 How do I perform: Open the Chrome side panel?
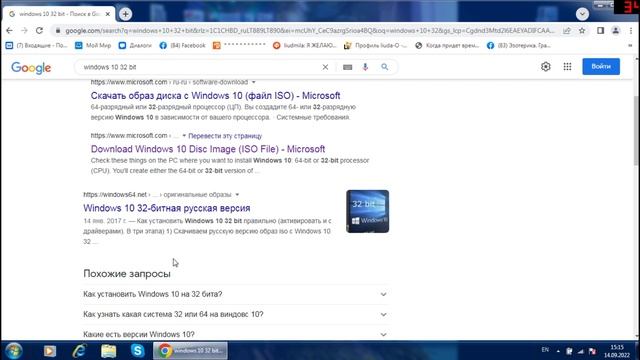pos(600,31)
